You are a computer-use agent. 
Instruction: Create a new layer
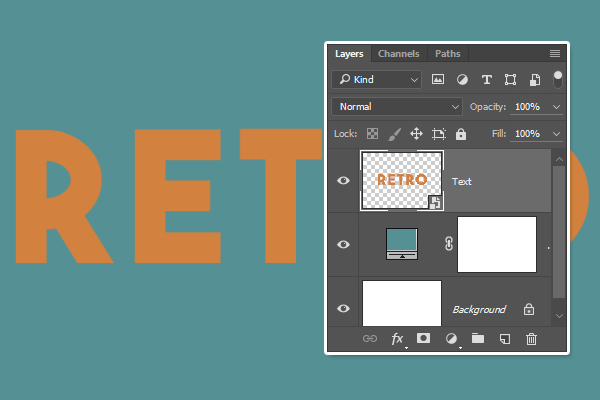click(x=505, y=338)
